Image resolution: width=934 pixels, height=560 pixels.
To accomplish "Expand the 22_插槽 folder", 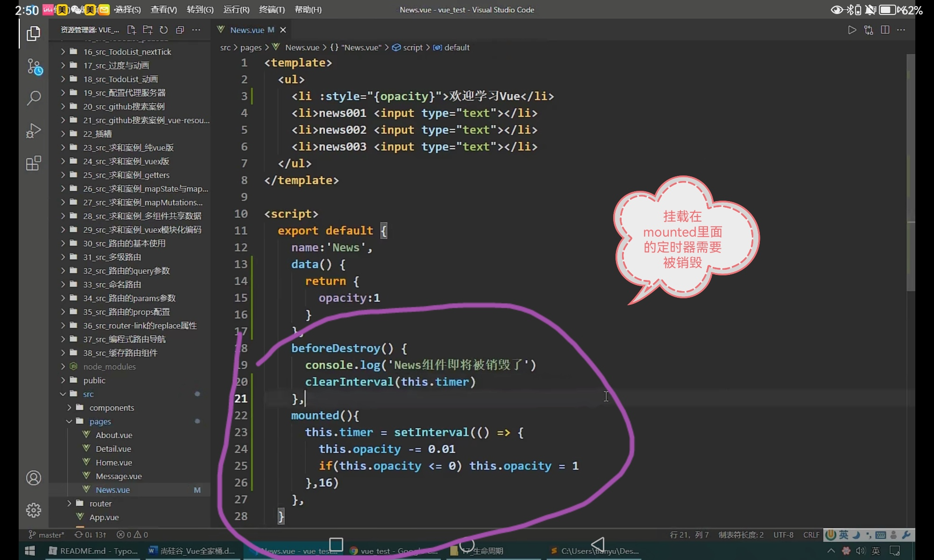I will point(97,134).
